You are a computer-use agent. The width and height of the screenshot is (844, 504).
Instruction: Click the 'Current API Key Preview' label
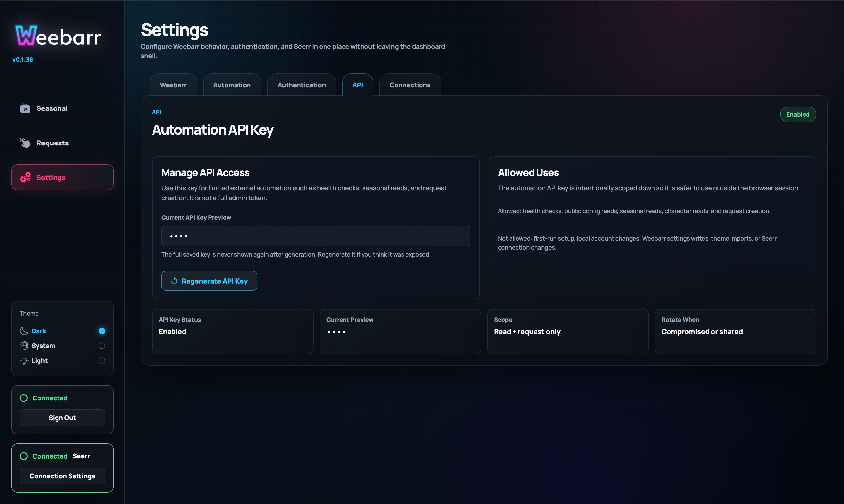pyautogui.click(x=196, y=218)
